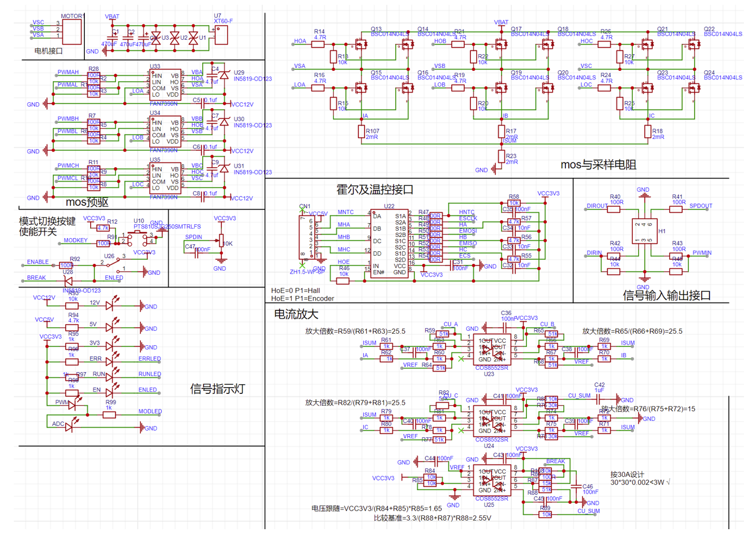This screenshot has width=756, height=537.
Task: Select the '电流放大' section title text
Action: coord(296,314)
